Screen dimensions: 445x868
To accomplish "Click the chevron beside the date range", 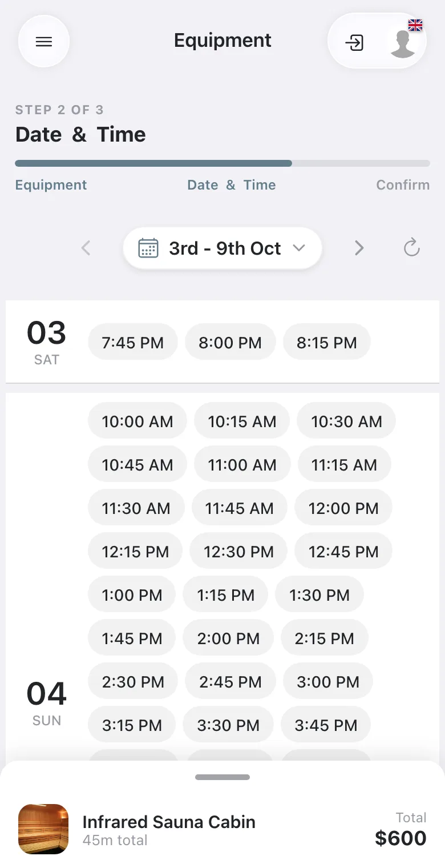I will click(299, 248).
